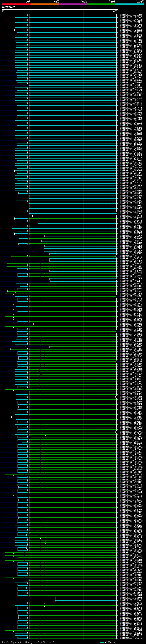Select the UniRef100_Q6RUQ2 label

[x=131, y=95]
